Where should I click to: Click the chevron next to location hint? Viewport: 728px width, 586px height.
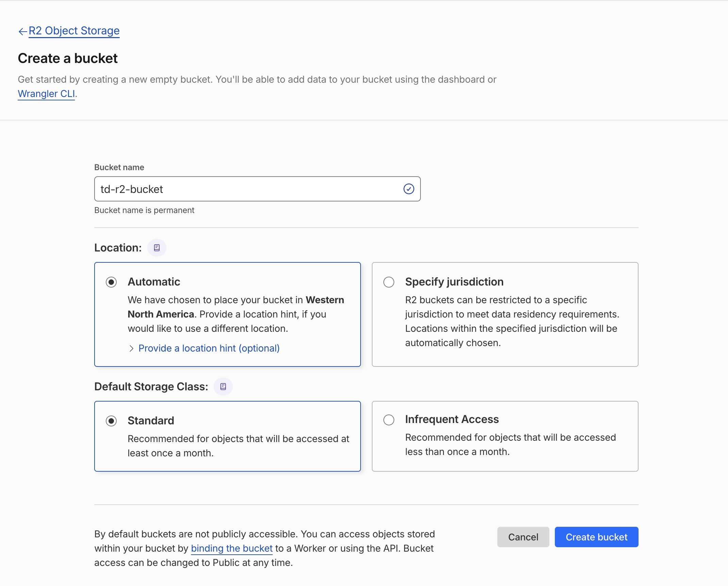pyautogui.click(x=131, y=348)
